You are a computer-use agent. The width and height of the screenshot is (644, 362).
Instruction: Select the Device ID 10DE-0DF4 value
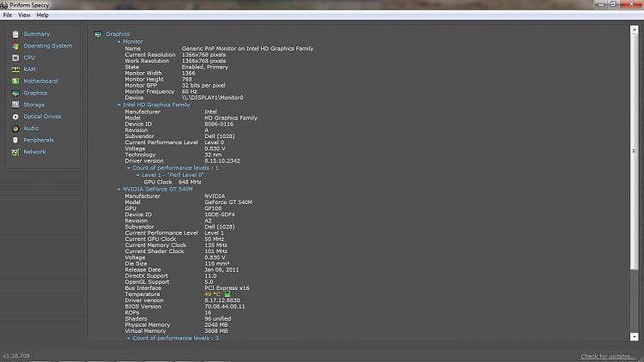(220, 214)
